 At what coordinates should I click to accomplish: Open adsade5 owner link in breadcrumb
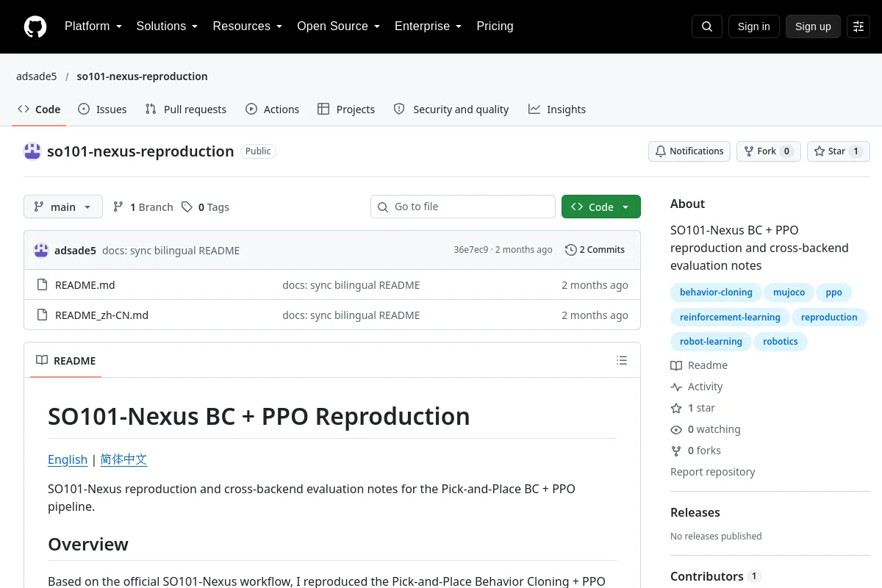[x=37, y=76]
